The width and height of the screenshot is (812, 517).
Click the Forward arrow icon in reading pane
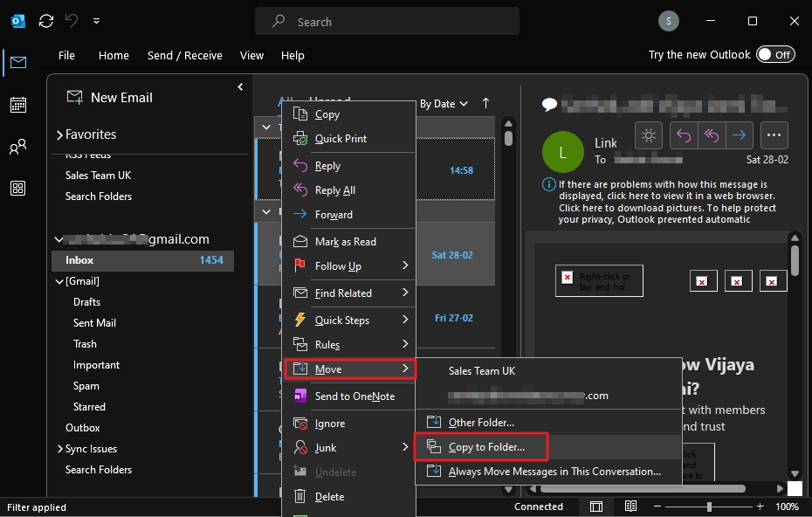coord(738,135)
